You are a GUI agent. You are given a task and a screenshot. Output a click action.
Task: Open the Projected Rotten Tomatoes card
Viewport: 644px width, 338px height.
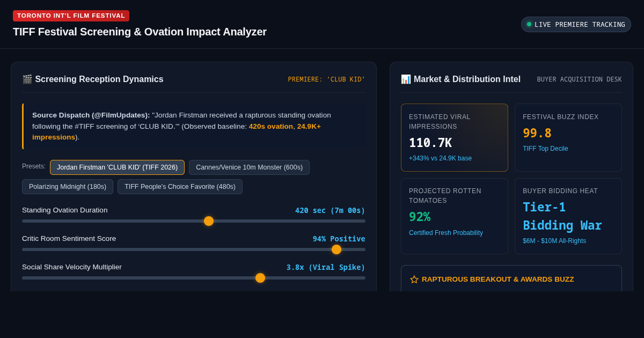click(x=455, y=216)
